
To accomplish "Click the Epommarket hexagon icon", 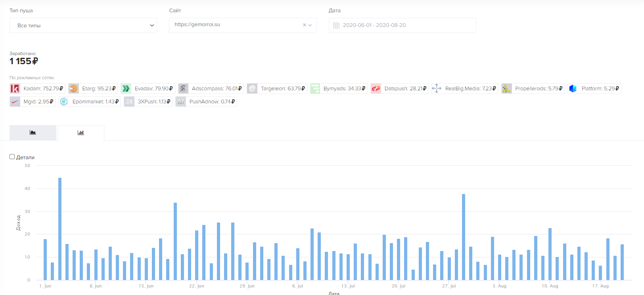I will point(64,102).
